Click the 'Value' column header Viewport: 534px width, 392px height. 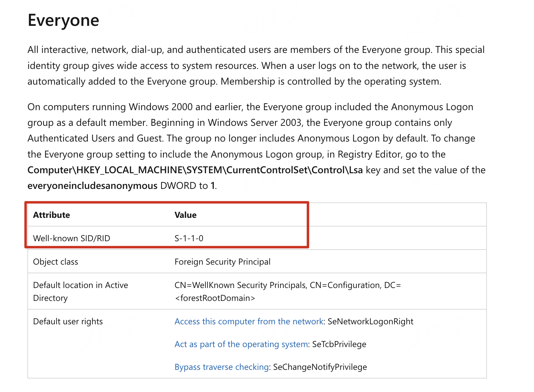coord(185,215)
